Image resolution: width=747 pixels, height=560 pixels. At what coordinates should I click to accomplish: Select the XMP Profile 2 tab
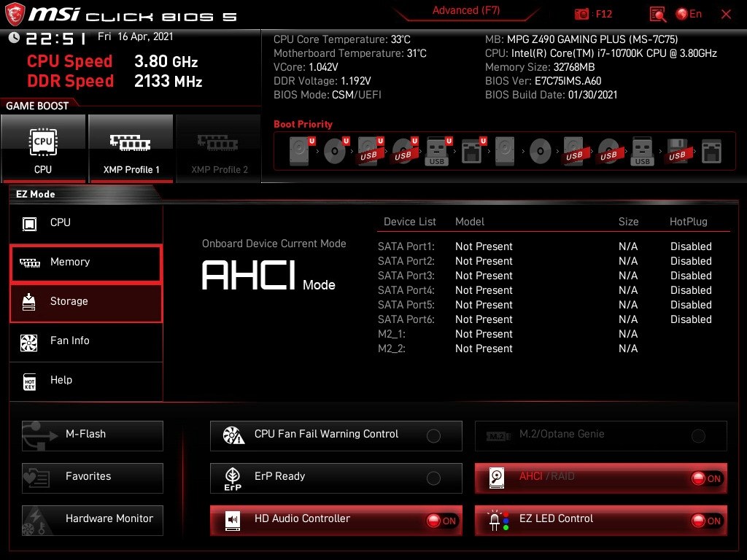pos(218,149)
